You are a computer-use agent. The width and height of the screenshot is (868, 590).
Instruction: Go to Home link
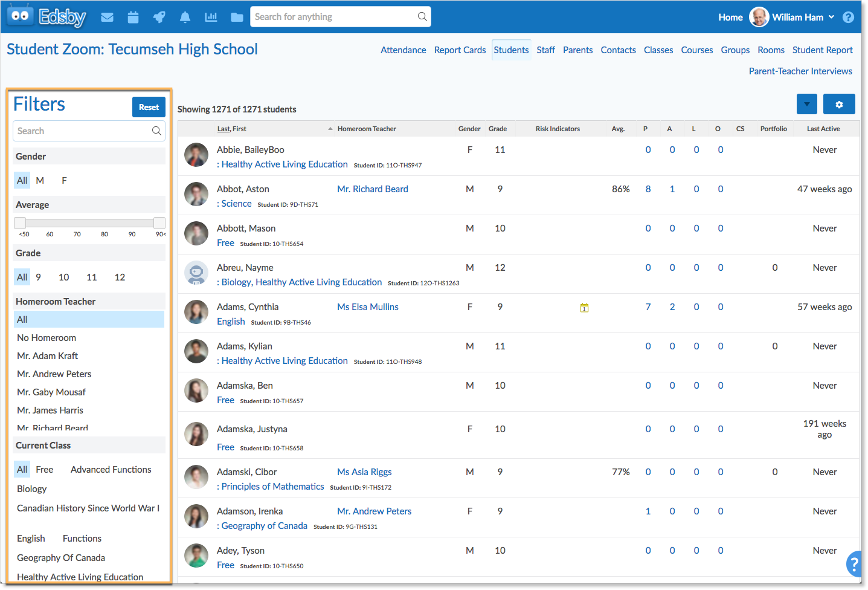click(x=730, y=17)
